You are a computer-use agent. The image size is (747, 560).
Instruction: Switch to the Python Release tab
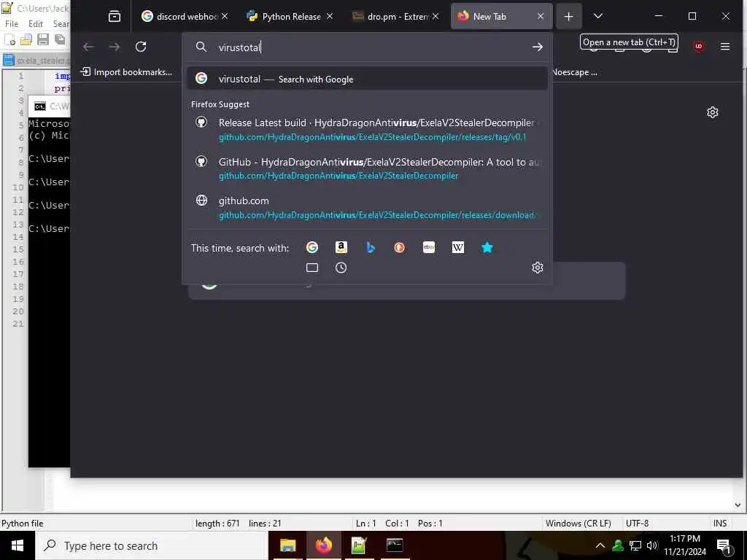284,17
